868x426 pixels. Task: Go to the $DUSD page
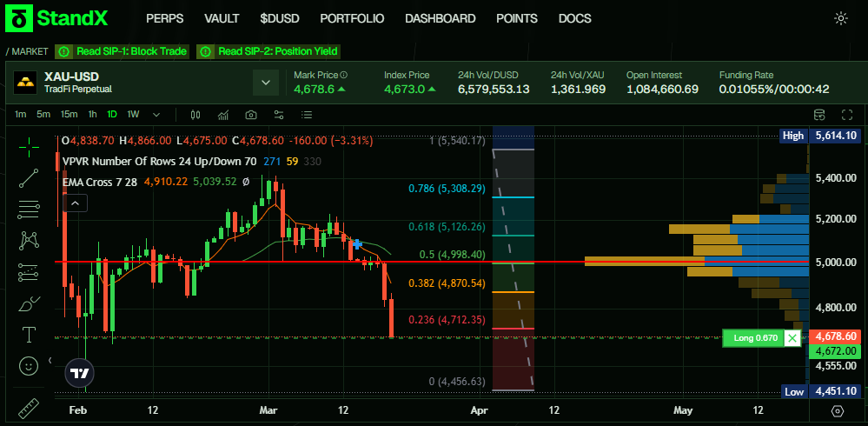pos(280,18)
